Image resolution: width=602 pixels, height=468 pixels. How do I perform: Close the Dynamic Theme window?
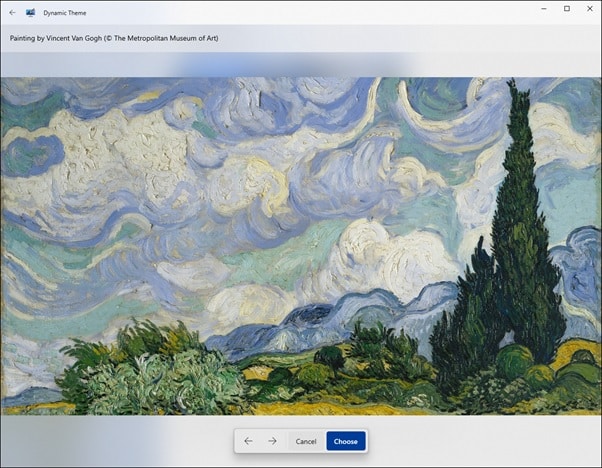point(590,9)
